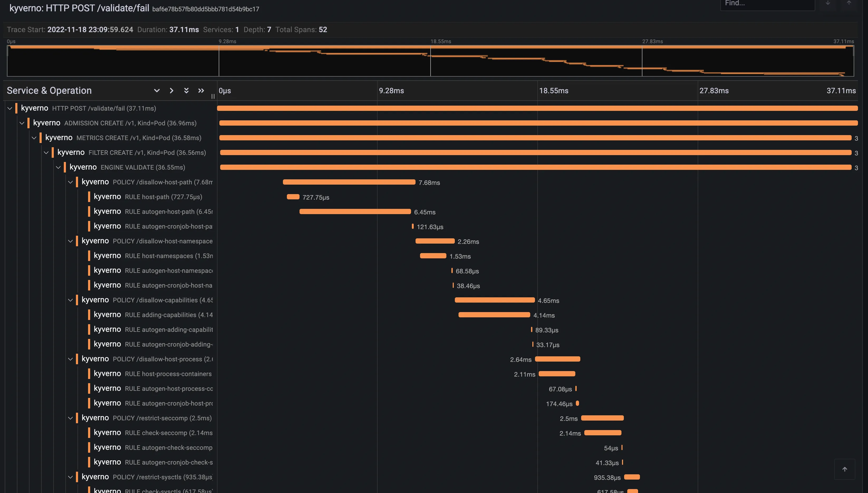Click the collapse-all double right chevron icon
Viewport: 868px width, 493px height.
pos(201,90)
